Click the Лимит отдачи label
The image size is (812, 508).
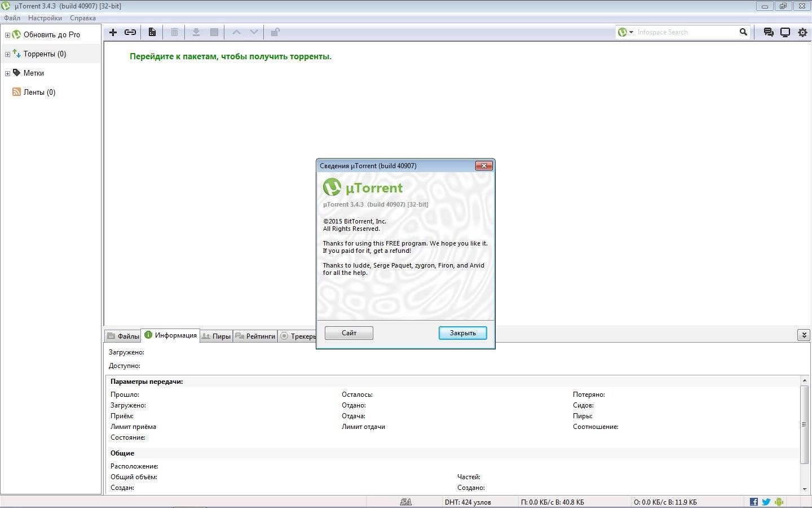pos(363,427)
